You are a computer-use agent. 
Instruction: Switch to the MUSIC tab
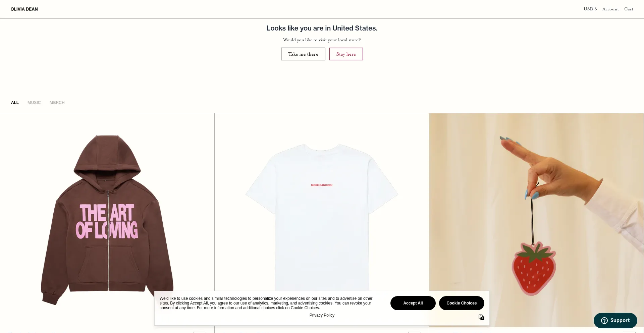tap(34, 103)
